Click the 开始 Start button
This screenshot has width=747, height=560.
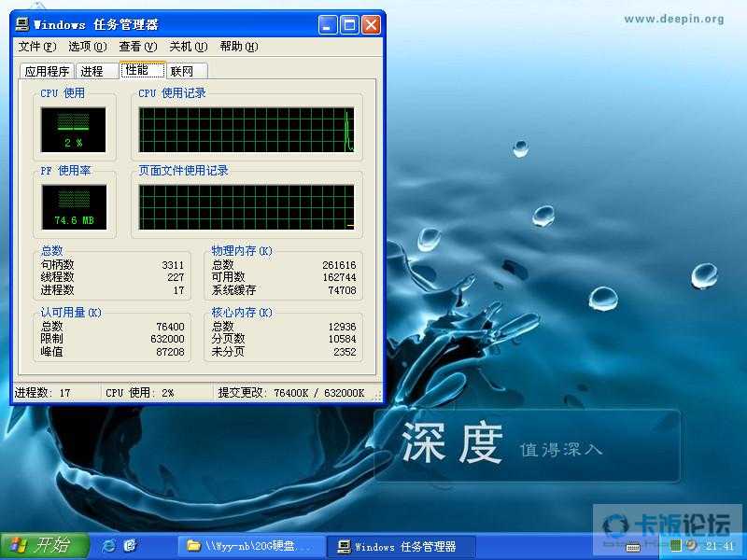point(44,546)
